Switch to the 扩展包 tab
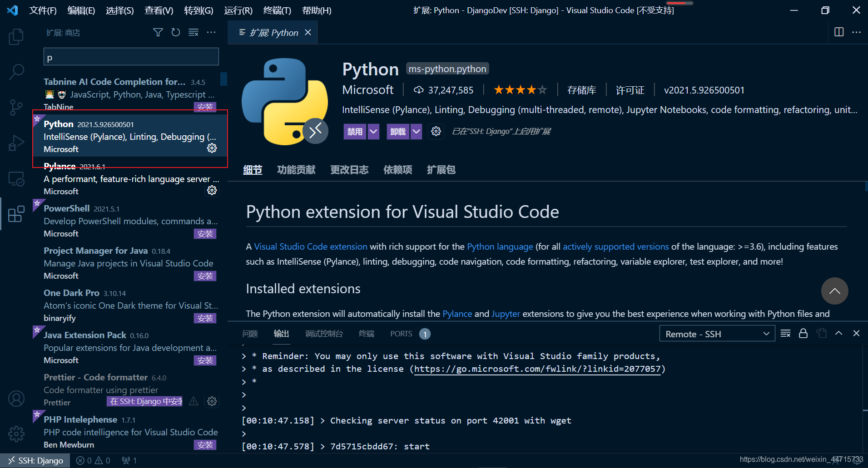 [441, 170]
